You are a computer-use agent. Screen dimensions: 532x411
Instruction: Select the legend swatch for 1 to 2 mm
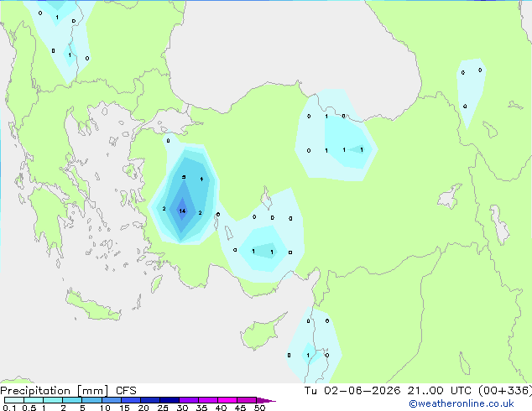coord(53,400)
